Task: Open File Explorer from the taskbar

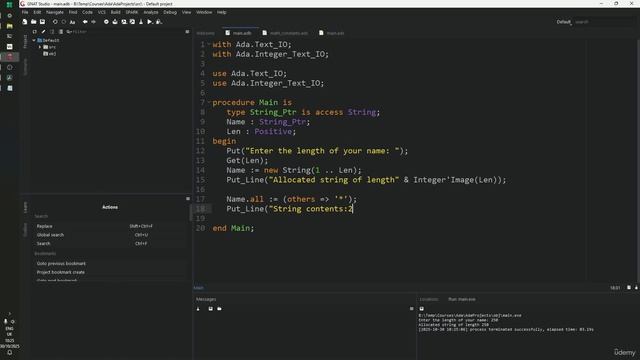Action: (x=9, y=26)
